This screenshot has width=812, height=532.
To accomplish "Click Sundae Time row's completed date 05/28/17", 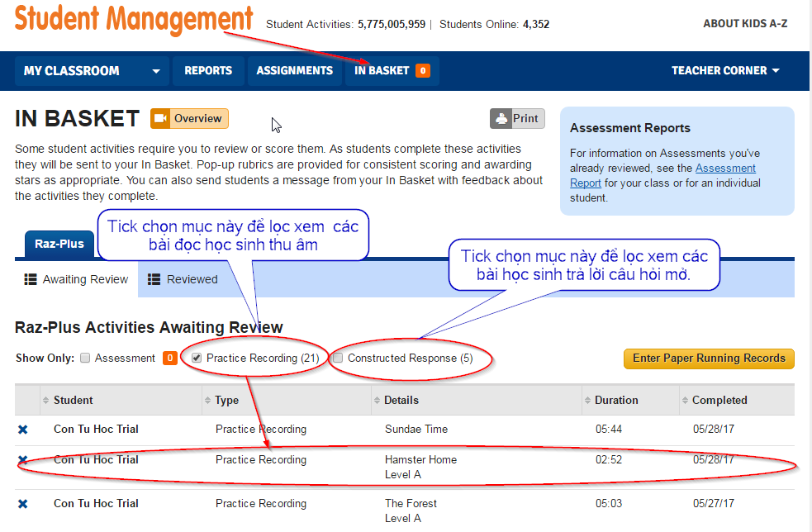I will [x=713, y=430].
